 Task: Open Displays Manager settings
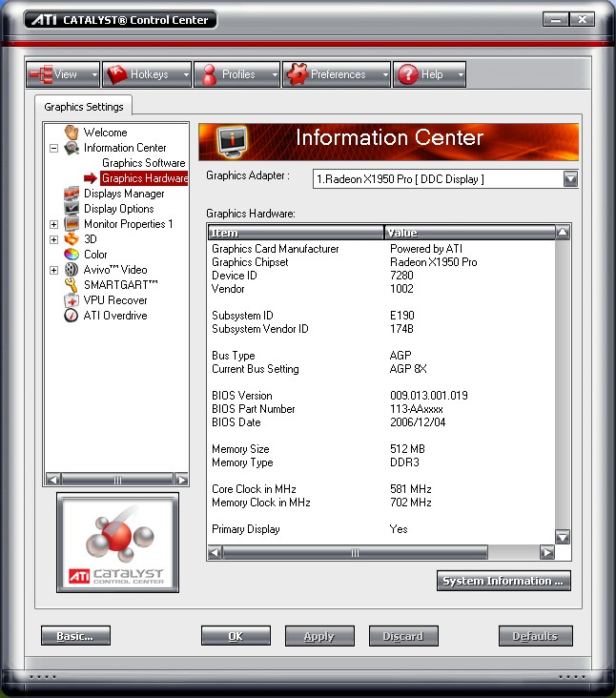tap(124, 194)
